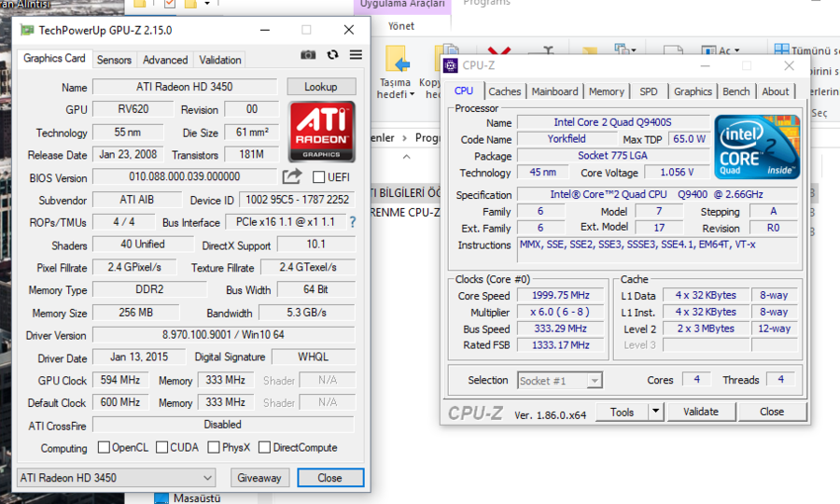Click the ATI CrossFire Disabled value

point(223,425)
